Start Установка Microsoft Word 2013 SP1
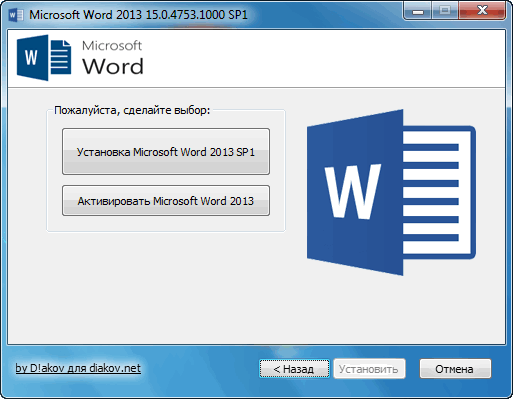 [166, 152]
